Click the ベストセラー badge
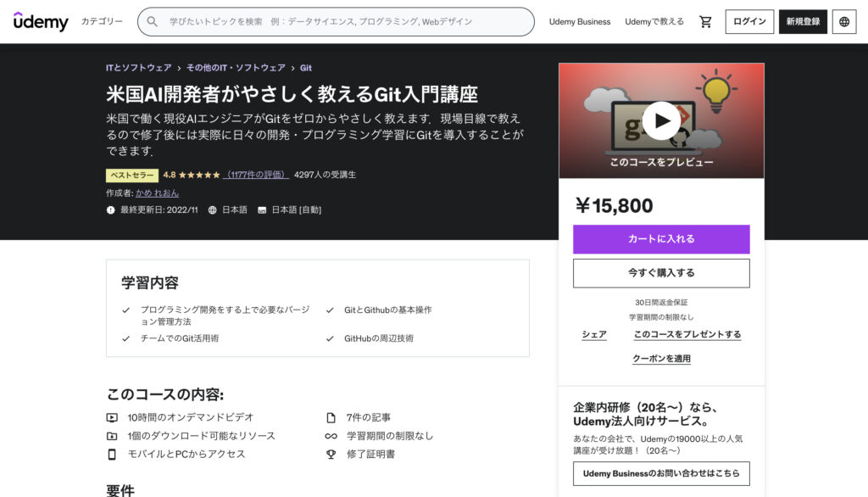868x497 pixels. click(132, 175)
